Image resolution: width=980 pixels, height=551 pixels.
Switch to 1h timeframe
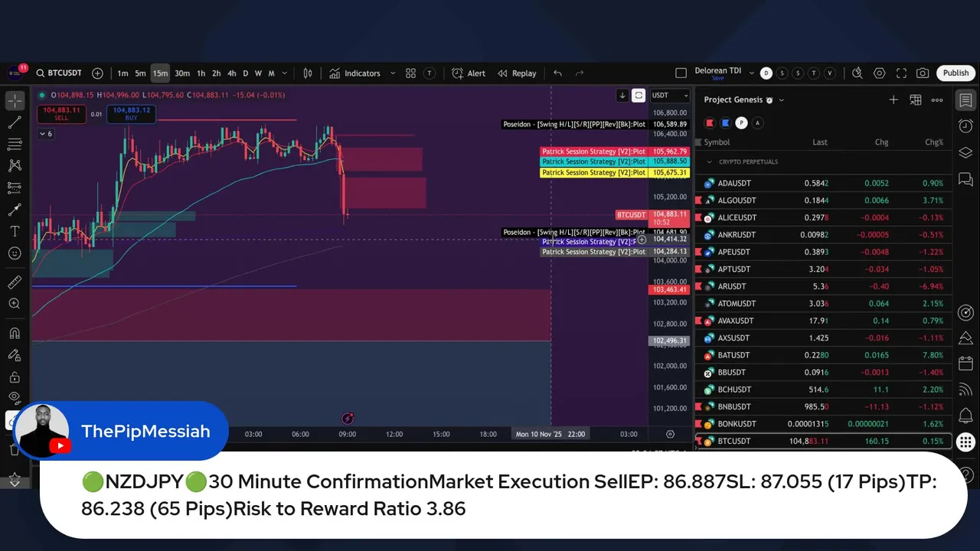click(201, 73)
